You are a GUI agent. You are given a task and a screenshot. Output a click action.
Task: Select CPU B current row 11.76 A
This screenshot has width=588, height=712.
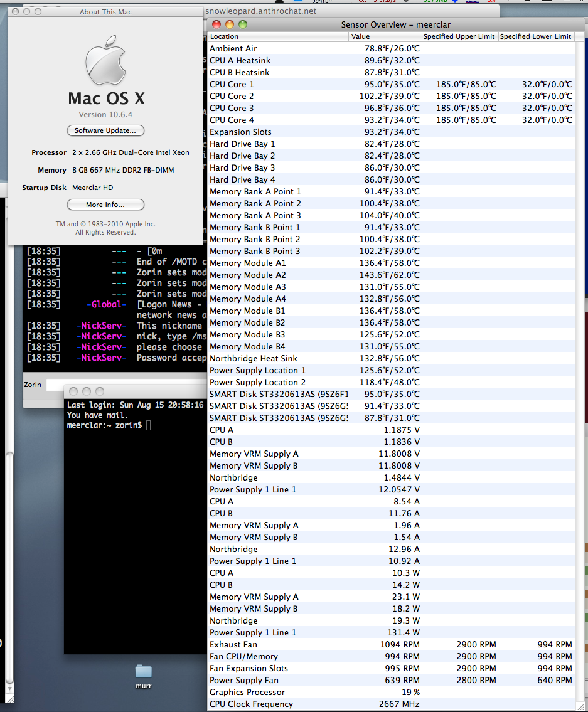coord(391,513)
